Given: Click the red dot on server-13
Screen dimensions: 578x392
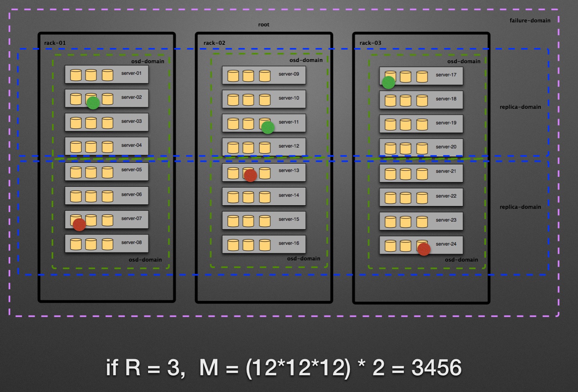Looking at the screenshot, I should click(x=250, y=175).
